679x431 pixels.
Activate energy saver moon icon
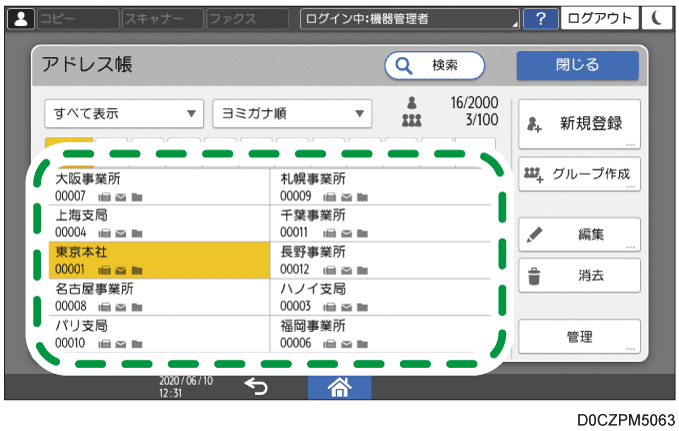click(657, 18)
